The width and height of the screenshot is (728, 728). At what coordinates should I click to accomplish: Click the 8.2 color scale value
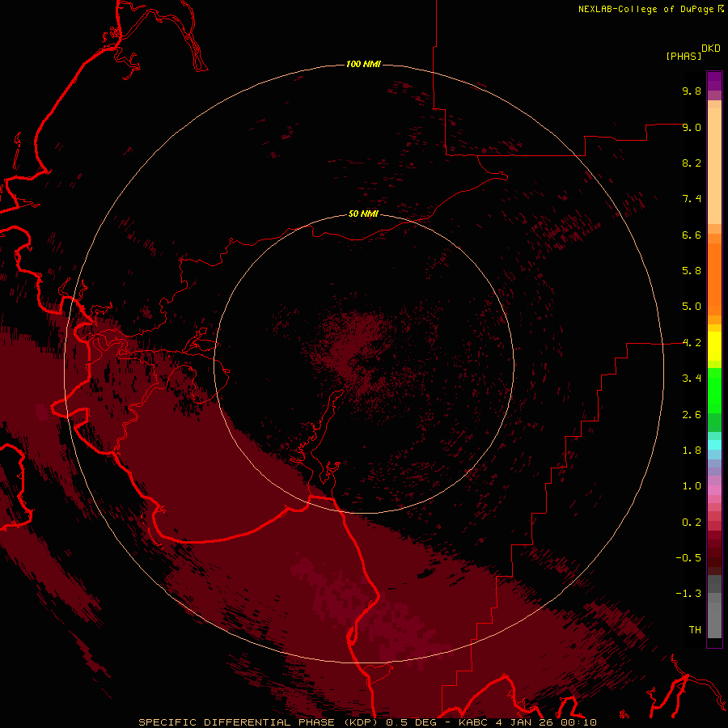(692, 163)
